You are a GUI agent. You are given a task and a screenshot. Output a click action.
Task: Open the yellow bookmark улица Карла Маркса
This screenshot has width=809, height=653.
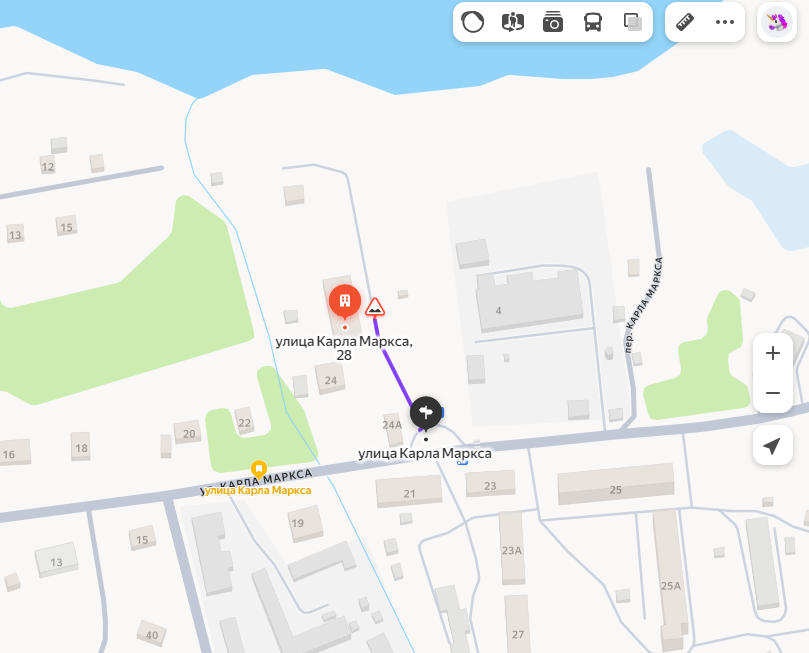[x=258, y=469]
